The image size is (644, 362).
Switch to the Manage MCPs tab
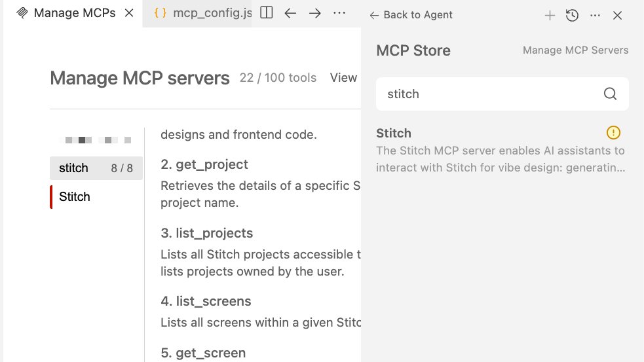[x=75, y=13]
